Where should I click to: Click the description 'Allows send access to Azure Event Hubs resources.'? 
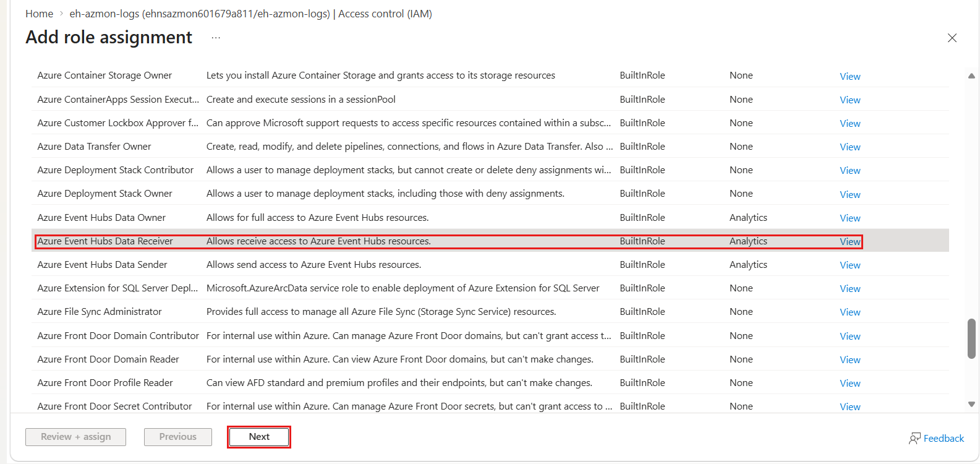[x=313, y=264]
